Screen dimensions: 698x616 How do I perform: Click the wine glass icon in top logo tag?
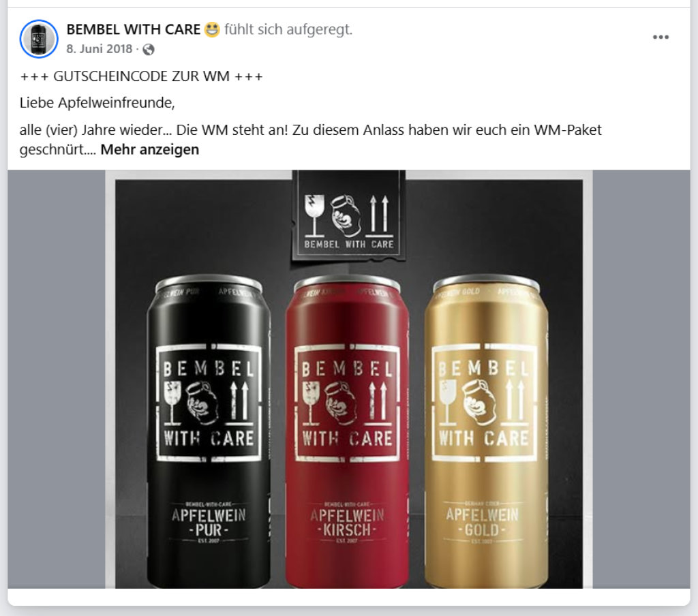(314, 215)
